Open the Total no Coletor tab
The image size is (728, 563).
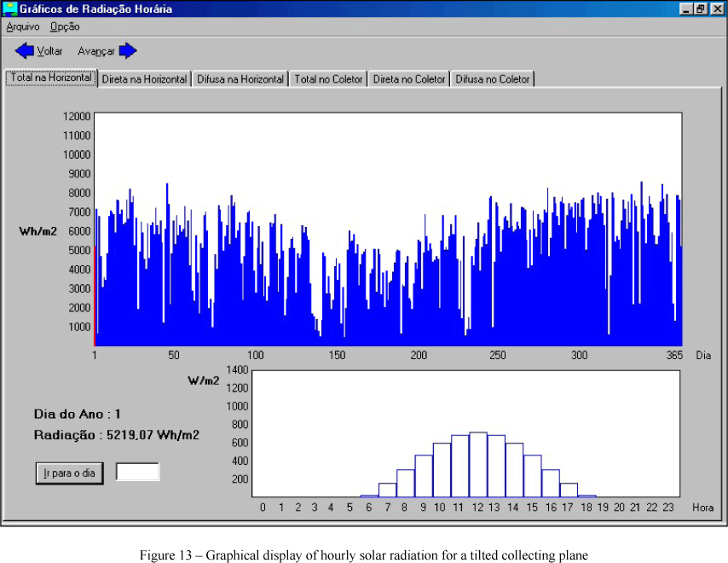pyautogui.click(x=329, y=79)
